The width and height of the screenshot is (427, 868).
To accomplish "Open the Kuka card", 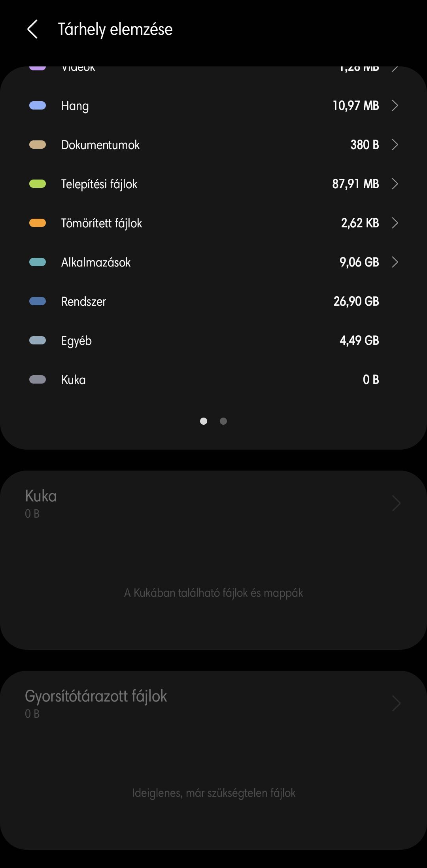I will point(213,560).
